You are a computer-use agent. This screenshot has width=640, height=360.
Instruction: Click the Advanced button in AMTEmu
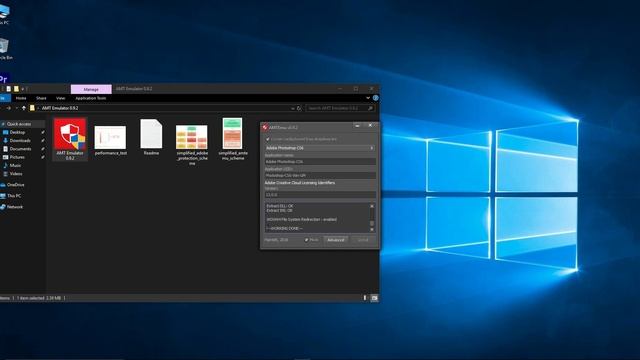coord(336,240)
